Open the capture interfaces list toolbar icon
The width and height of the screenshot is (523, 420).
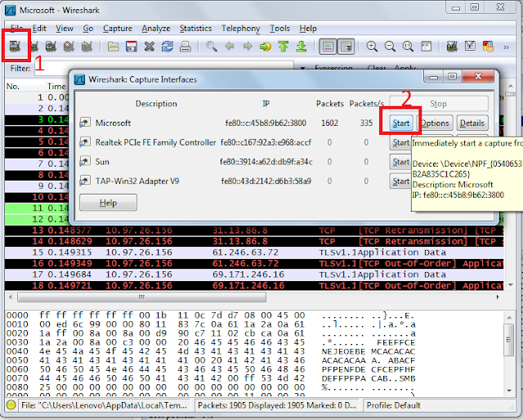point(15,47)
